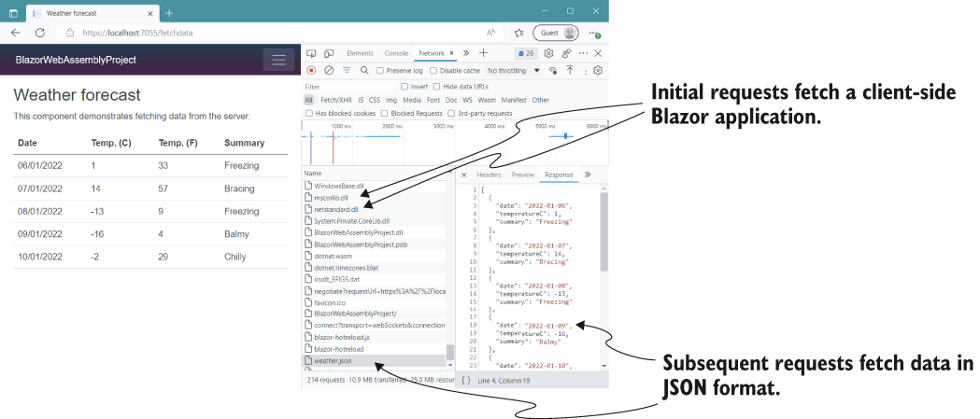
Task: Select the favicon.ico request
Action: (x=374, y=302)
